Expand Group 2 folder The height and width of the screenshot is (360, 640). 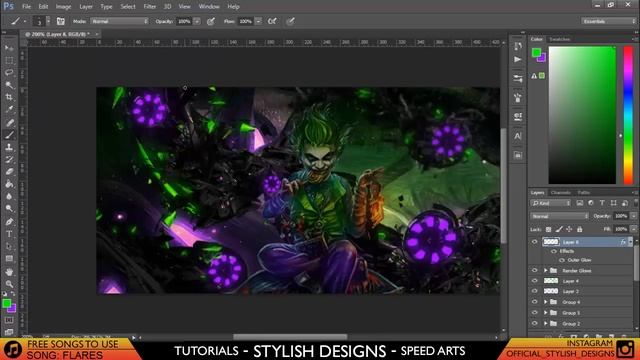point(545,323)
